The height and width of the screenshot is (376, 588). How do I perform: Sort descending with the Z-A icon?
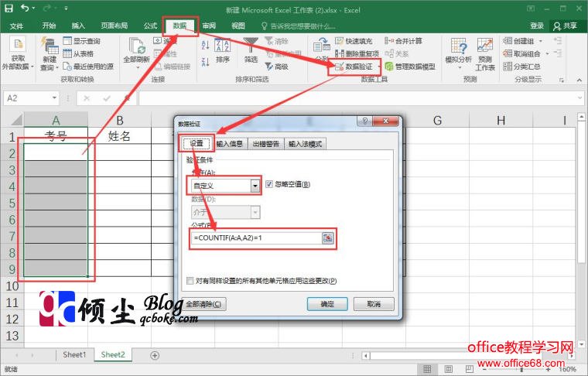tap(205, 62)
